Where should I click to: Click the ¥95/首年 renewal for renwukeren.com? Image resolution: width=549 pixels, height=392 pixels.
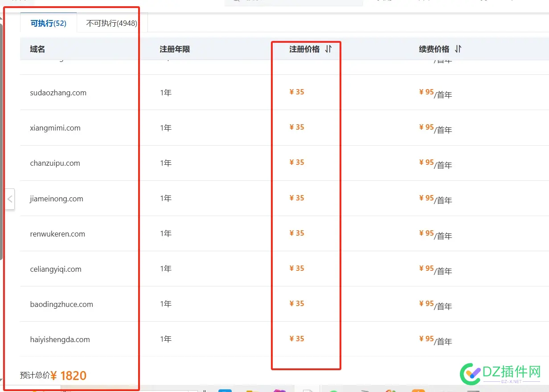click(x=435, y=234)
